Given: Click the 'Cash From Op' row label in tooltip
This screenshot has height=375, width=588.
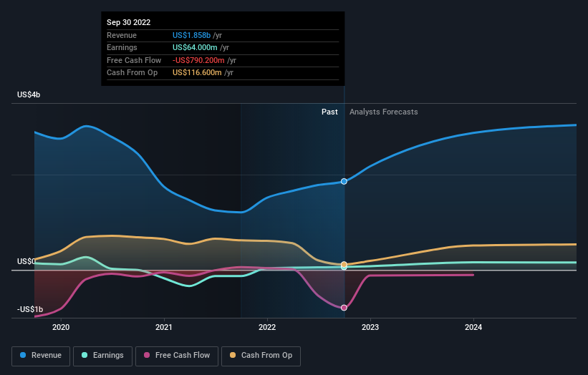Looking at the screenshot, I should click(132, 73).
